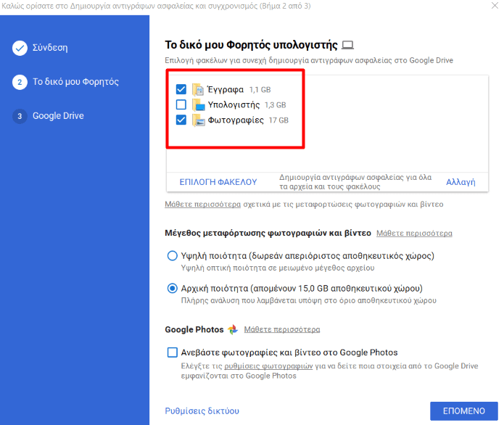Open Μάθετε περισσότερα next to Google Photos
This screenshot has height=425, width=504.
click(282, 329)
